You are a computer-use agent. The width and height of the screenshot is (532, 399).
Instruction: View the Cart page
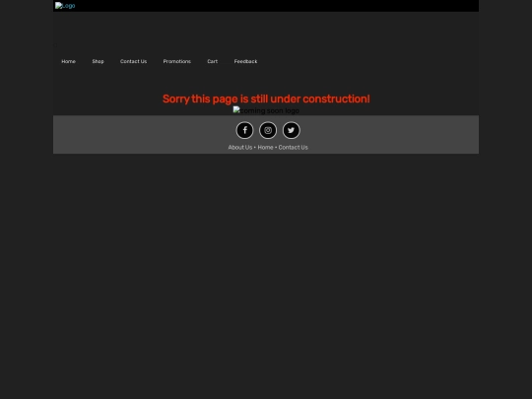coord(213,61)
